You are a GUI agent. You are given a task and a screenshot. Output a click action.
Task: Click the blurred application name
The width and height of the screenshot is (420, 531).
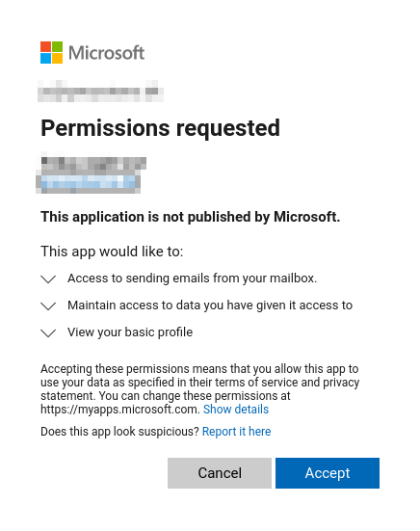(x=93, y=163)
